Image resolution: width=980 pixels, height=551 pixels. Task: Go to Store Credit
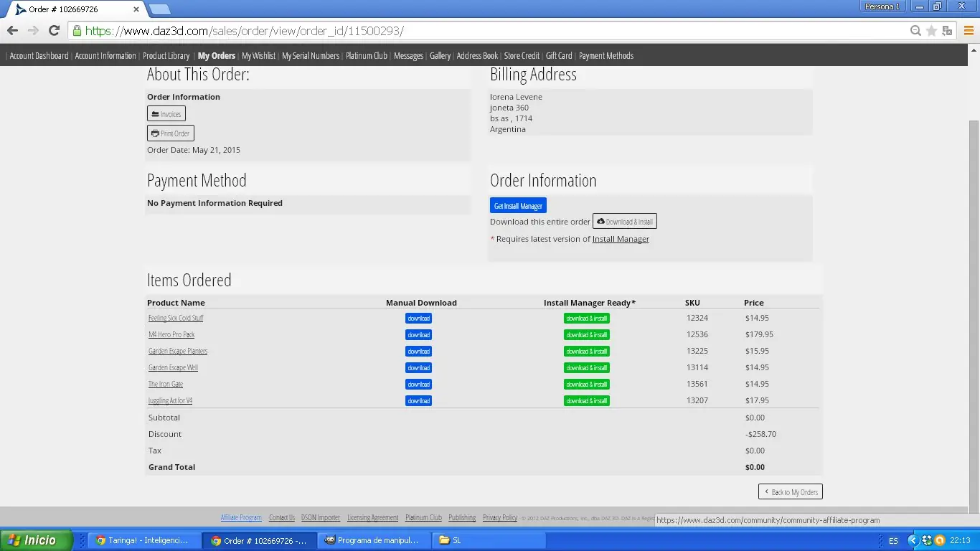(522, 55)
